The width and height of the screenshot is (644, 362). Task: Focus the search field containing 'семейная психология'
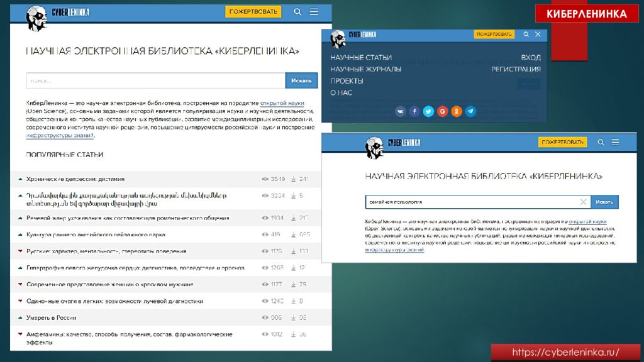478,202
